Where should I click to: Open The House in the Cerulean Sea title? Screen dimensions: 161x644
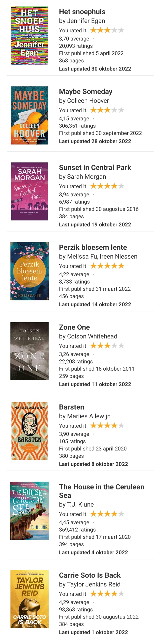click(x=102, y=491)
